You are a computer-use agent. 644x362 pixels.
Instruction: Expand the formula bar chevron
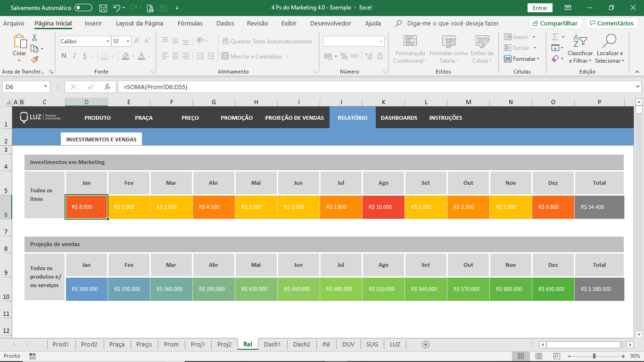(638, 87)
